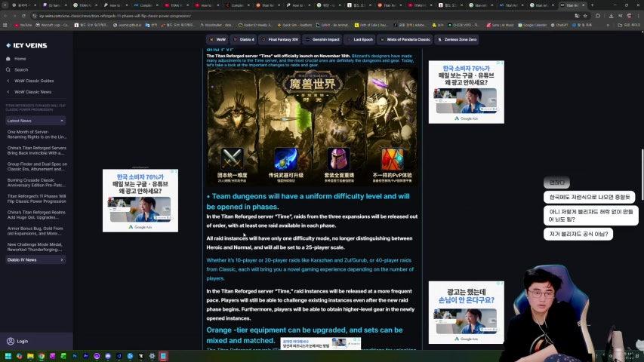644x362 pixels.
Task: Select the WoW game tab
Action: pos(217,39)
